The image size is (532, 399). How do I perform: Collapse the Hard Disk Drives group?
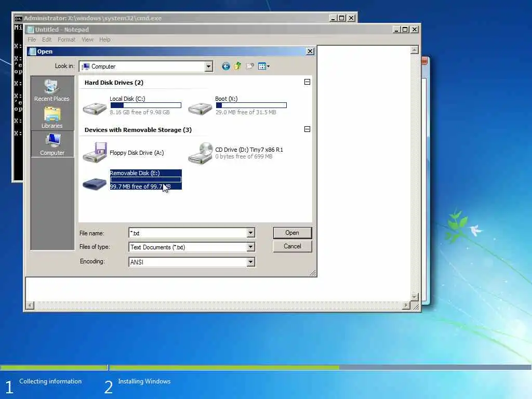307,82
